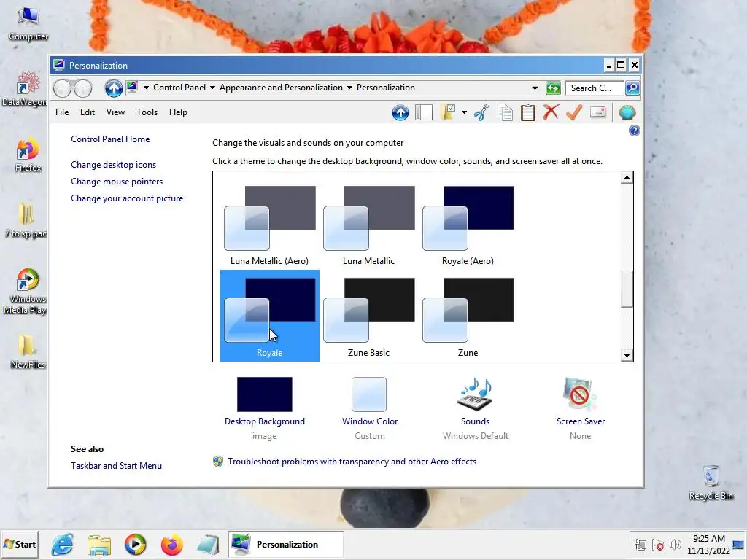Select the Luna Metallic theme
This screenshot has height=560, width=747.
(x=368, y=225)
